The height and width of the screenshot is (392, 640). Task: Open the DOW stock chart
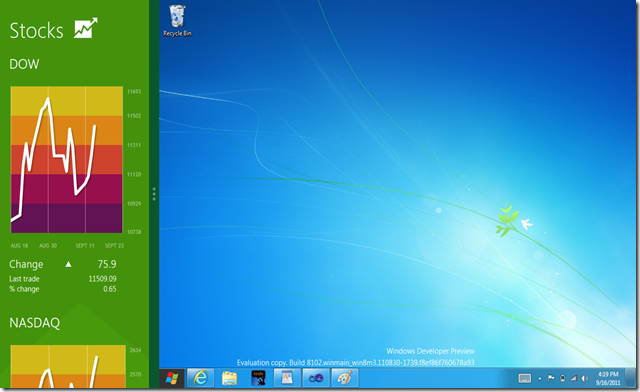coord(67,159)
